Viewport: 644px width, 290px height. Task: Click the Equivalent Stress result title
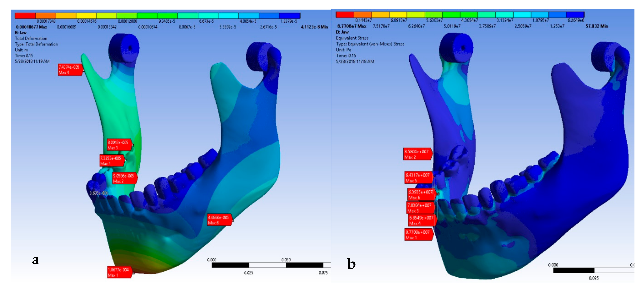[x=352, y=38]
